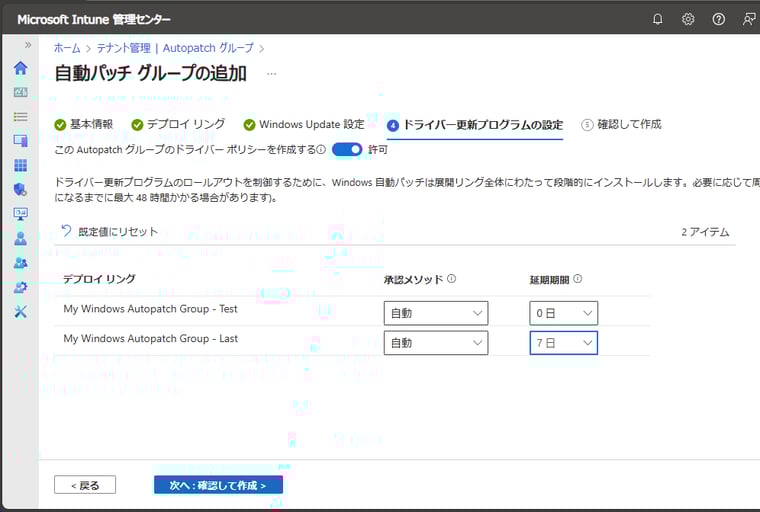Toggle the driver policy creation switch
Viewport: 760px width, 512px height.
(x=347, y=150)
